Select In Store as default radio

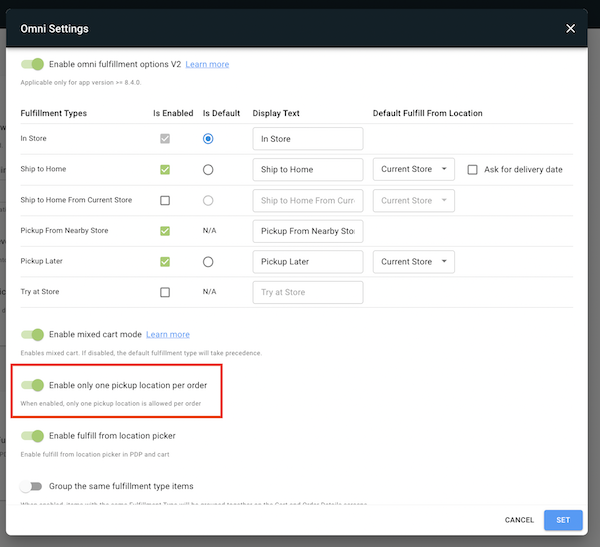[208, 139]
